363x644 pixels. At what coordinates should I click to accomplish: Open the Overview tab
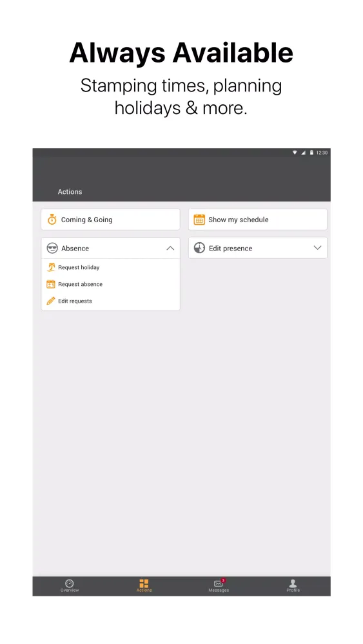click(x=70, y=585)
